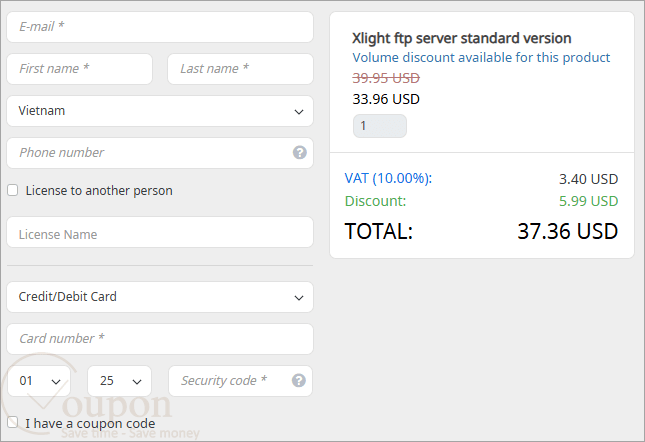645x442 pixels.
Task: Click the VAT (10.00%) link
Action: tap(388, 178)
